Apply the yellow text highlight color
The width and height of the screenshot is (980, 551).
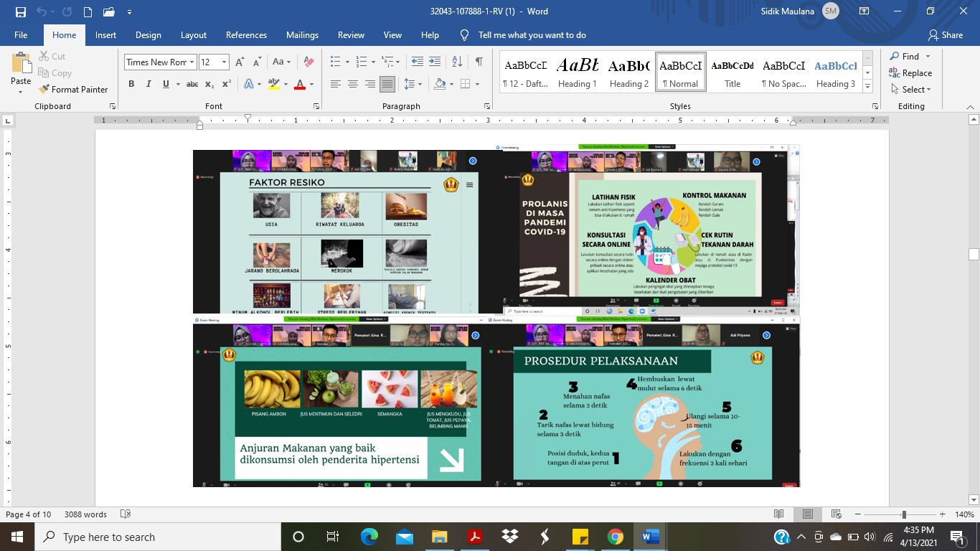tap(273, 84)
